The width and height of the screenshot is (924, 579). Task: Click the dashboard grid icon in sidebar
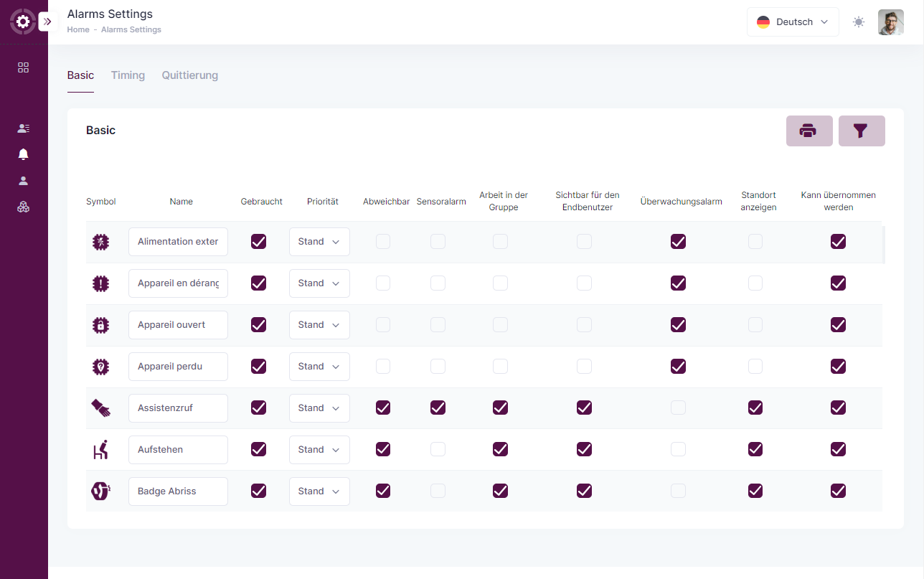click(23, 67)
